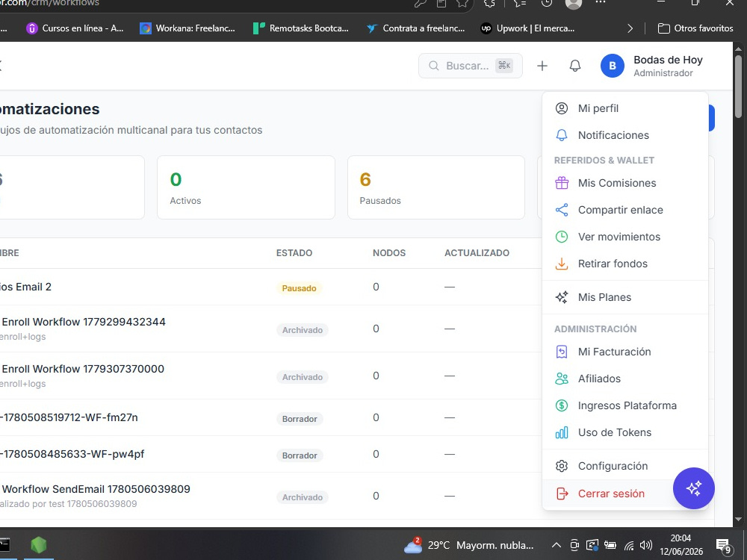Image resolution: width=747 pixels, height=560 pixels.
Task: Click the bar chart icon for Uso de Tokens
Action: 562,432
